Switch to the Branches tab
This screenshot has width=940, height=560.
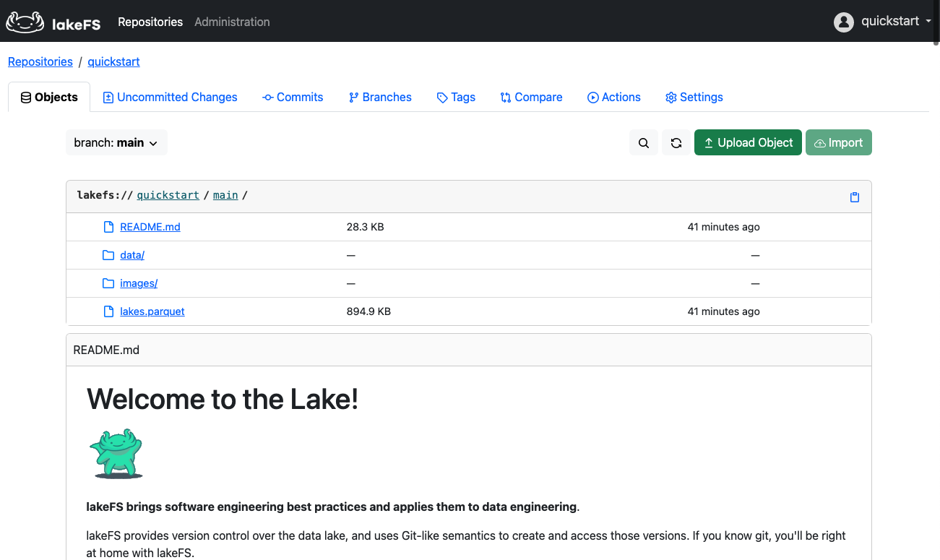click(380, 97)
